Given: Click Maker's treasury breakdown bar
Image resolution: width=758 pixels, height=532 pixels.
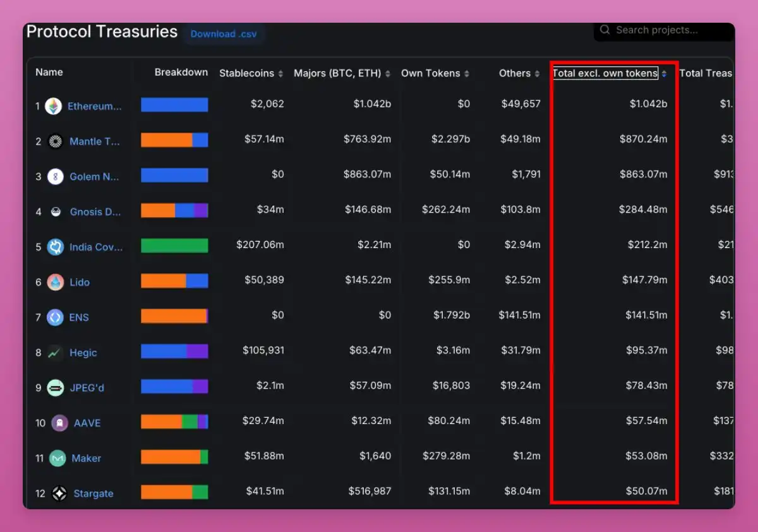Looking at the screenshot, I should pyautogui.click(x=174, y=458).
